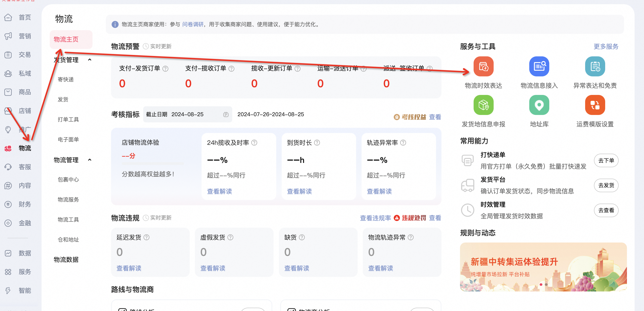Click the 服务 grid icon in sidebar

pyautogui.click(x=8, y=272)
